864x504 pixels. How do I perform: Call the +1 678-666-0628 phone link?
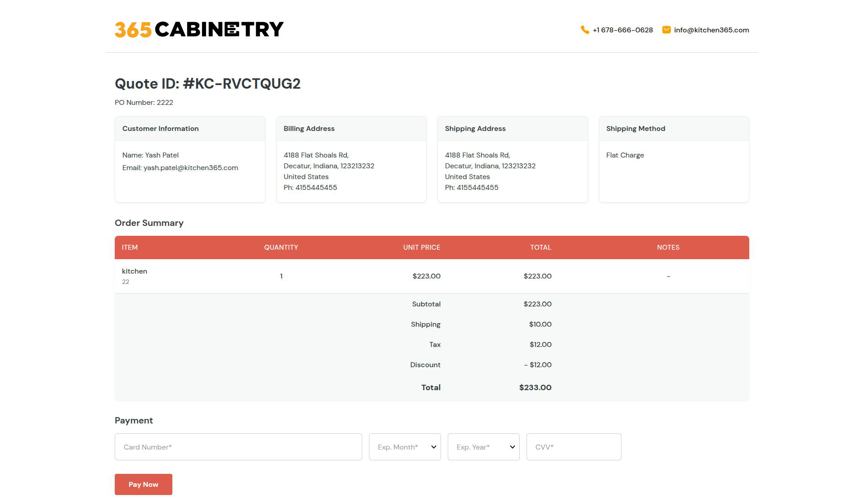(x=623, y=30)
